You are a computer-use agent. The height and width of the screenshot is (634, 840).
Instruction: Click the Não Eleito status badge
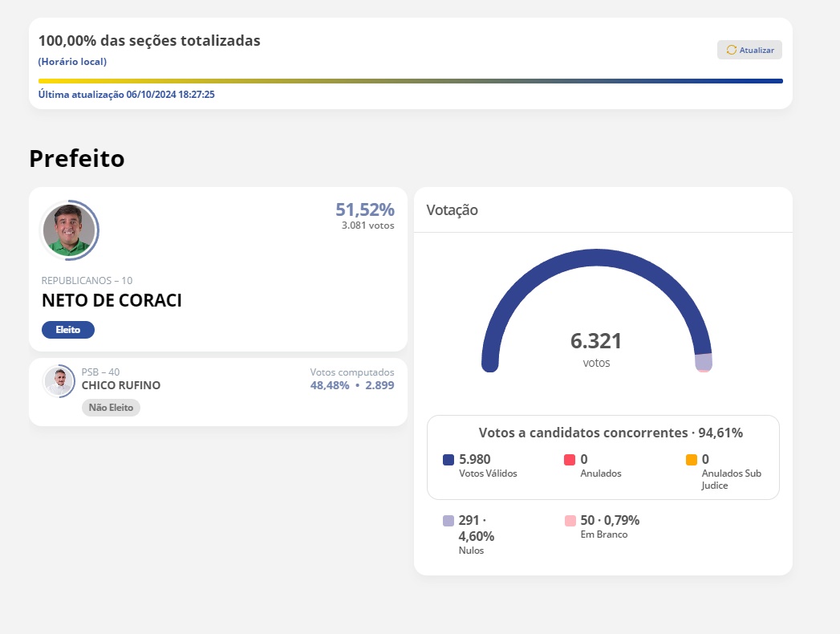(x=111, y=408)
